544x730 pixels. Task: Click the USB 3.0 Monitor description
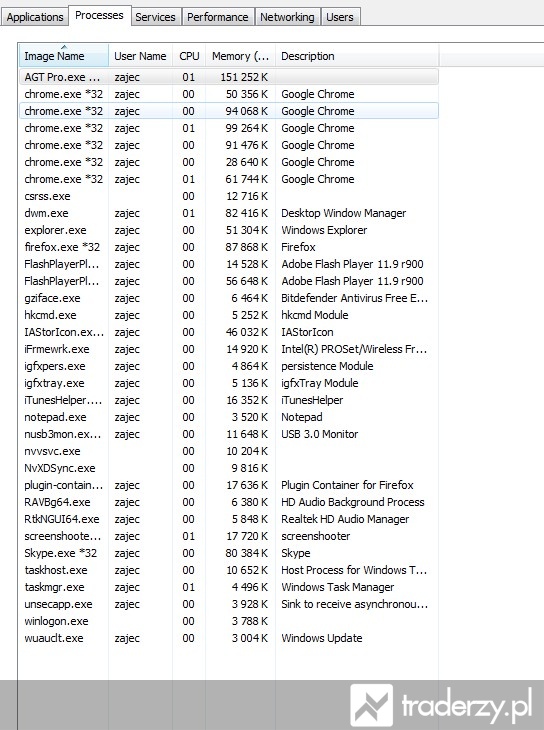[320, 434]
